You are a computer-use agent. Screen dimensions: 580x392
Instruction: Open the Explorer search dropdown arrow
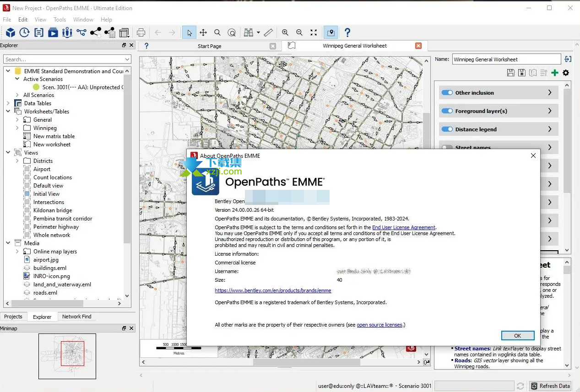(x=127, y=59)
